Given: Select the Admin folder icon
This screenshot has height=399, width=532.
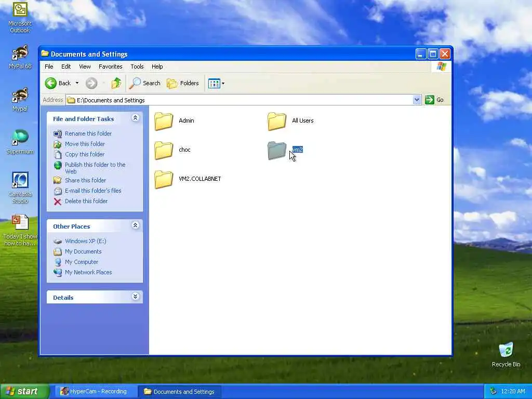Looking at the screenshot, I should [164, 121].
